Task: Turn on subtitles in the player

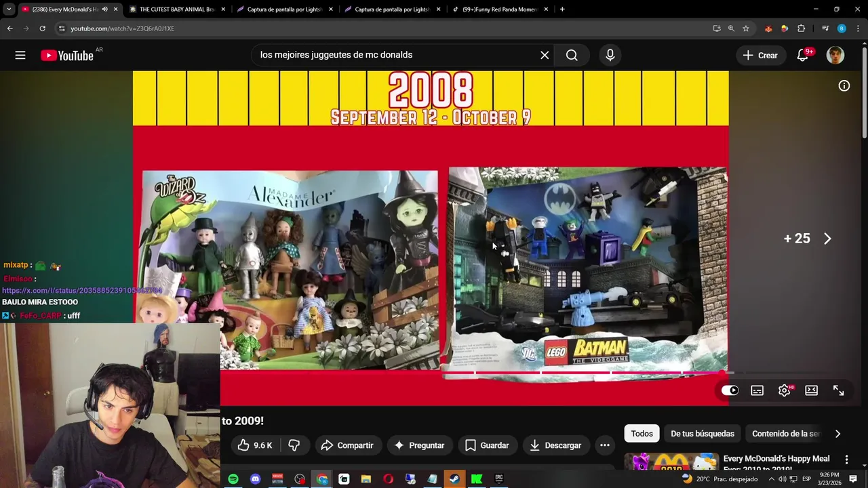Action: pyautogui.click(x=757, y=390)
